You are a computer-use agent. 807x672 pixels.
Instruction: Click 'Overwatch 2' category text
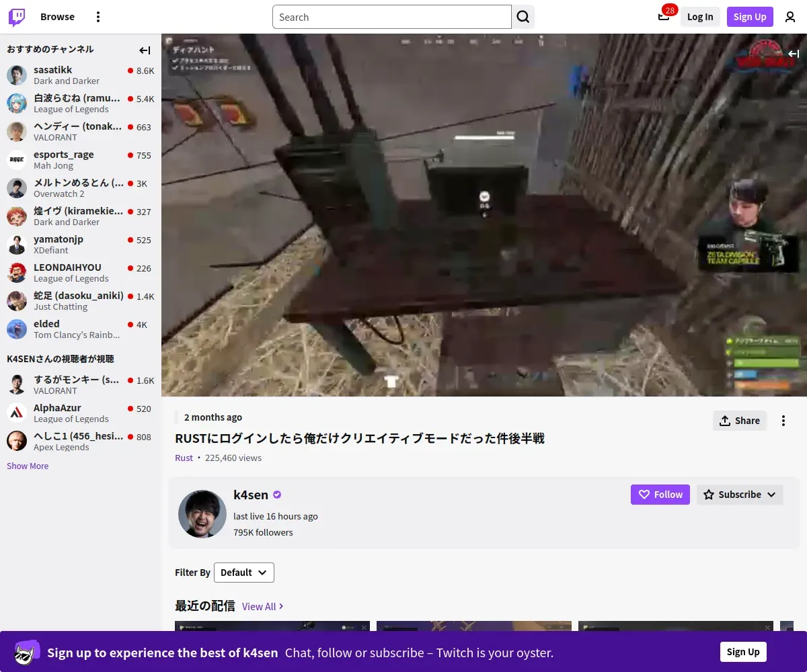(59, 194)
